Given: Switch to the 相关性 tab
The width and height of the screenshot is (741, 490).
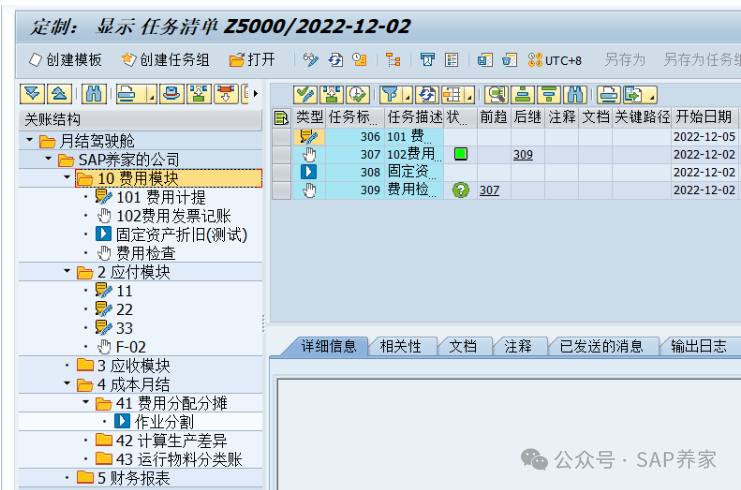Looking at the screenshot, I should click(401, 346).
